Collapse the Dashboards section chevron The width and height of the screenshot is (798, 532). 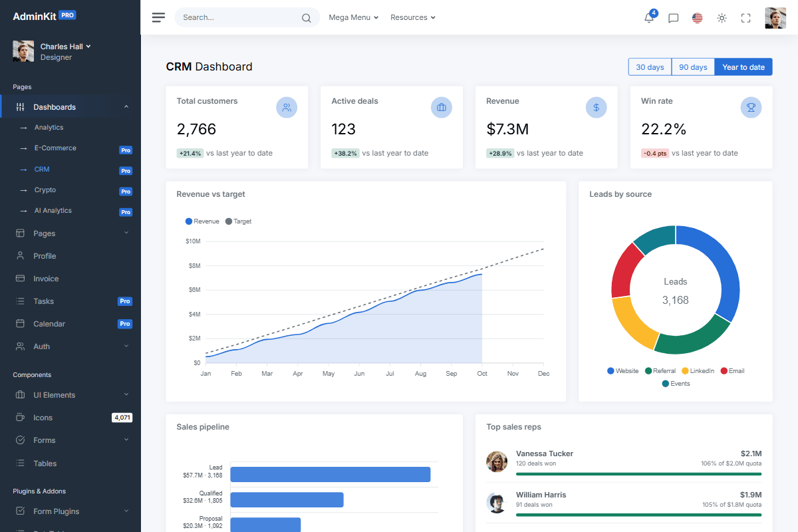click(x=126, y=107)
